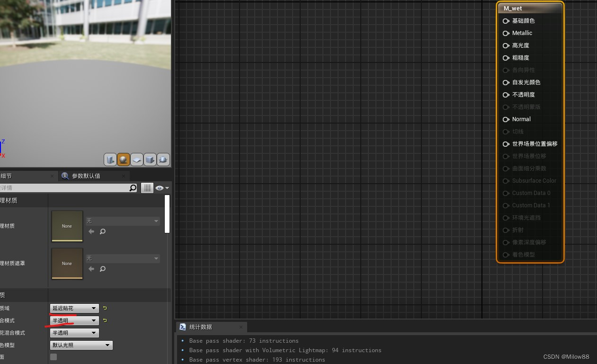Open the shading model 默认光照 dropdown
Image resolution: width=597 pixels, height=364 pixels.
81,345
